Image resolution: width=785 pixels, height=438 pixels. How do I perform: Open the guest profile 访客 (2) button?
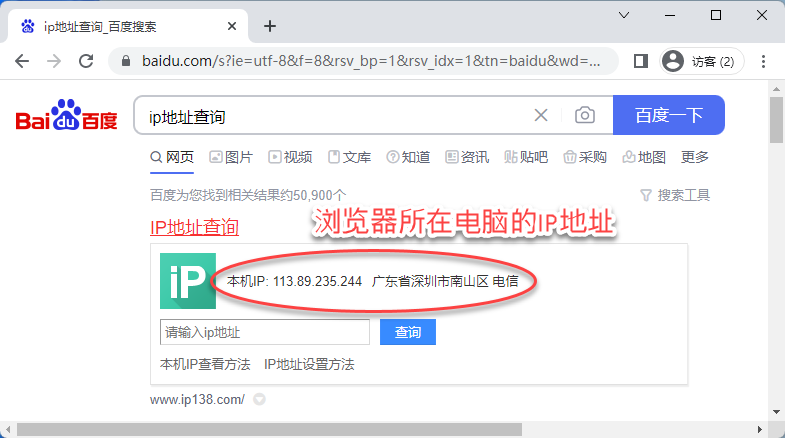coord(701,61)
